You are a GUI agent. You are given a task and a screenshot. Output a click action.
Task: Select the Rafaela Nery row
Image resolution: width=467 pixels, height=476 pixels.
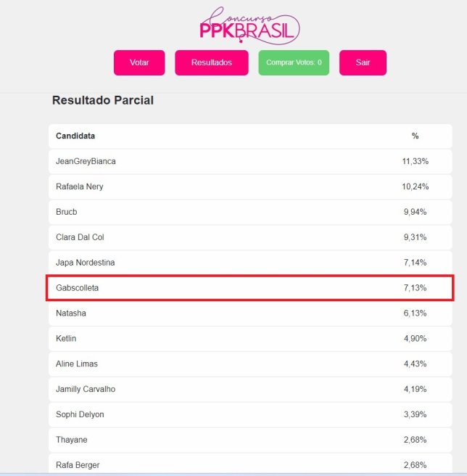click(x=250, y=186)
